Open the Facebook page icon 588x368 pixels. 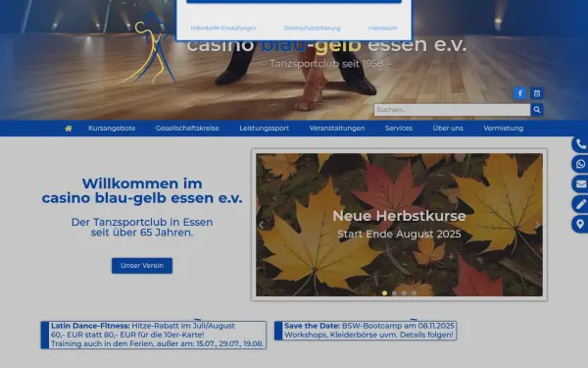[519, 93]
